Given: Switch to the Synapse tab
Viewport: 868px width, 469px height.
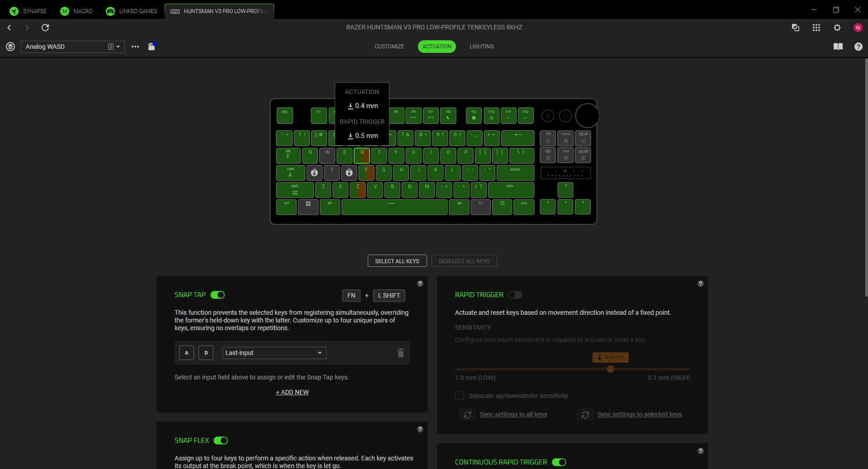Looking at the screenshot, I should pos(28,11).
